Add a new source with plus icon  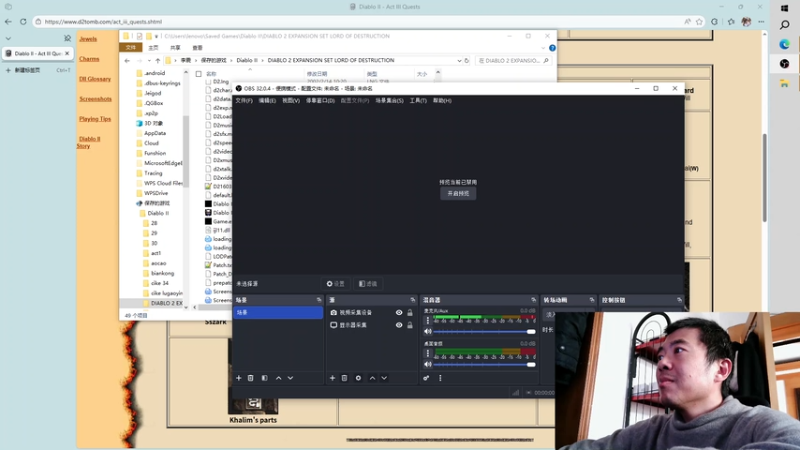[x=332, y=378]
